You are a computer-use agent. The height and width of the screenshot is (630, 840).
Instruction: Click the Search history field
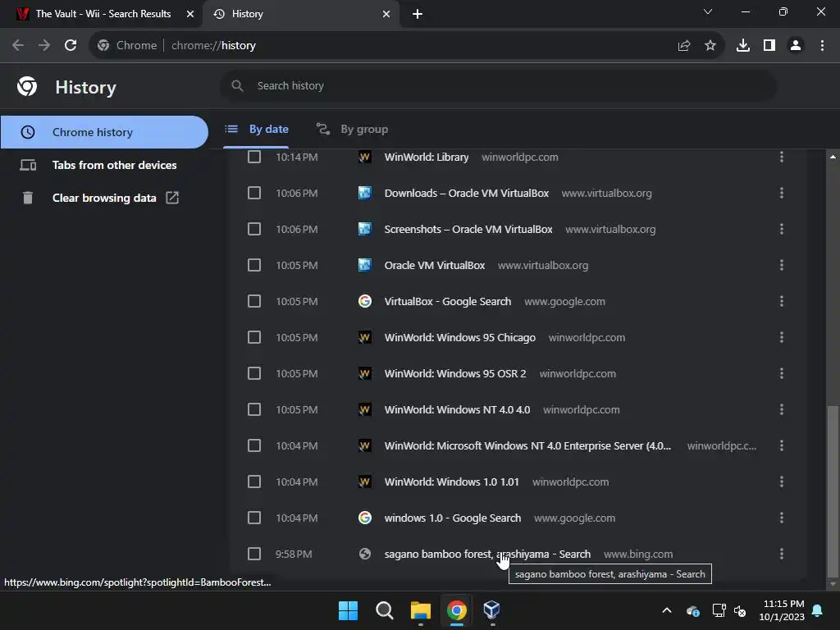click(x=498, y=85)
